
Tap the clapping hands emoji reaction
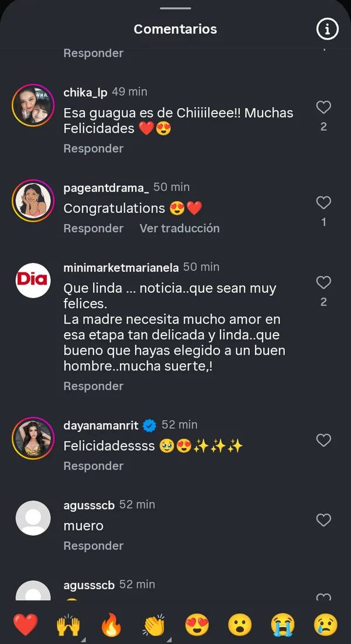[x=154, y=625]
